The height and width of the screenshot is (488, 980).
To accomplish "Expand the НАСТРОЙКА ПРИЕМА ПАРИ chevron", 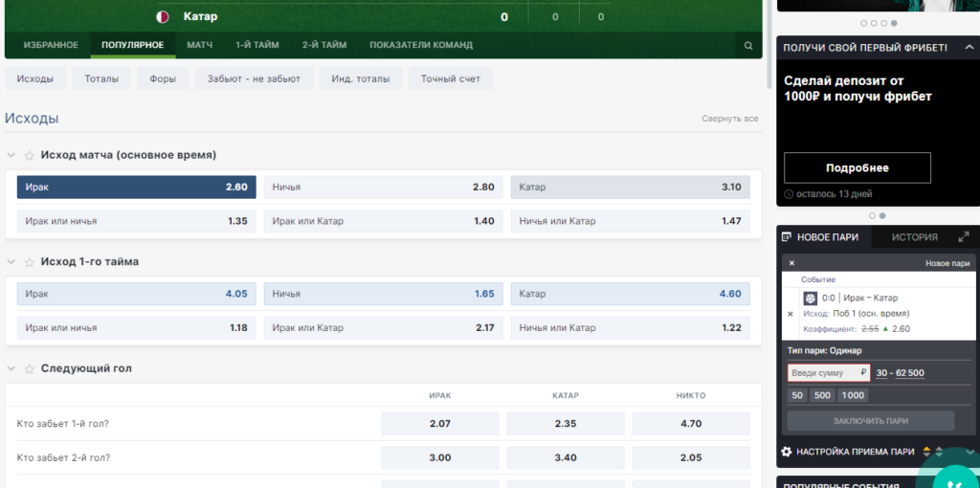I will point(970,451).
